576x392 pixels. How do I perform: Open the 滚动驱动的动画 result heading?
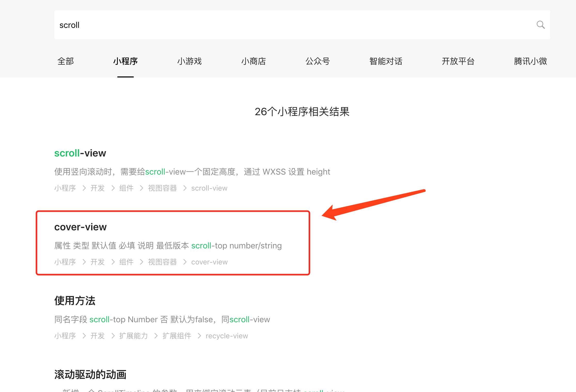click(x=90, y=375)
